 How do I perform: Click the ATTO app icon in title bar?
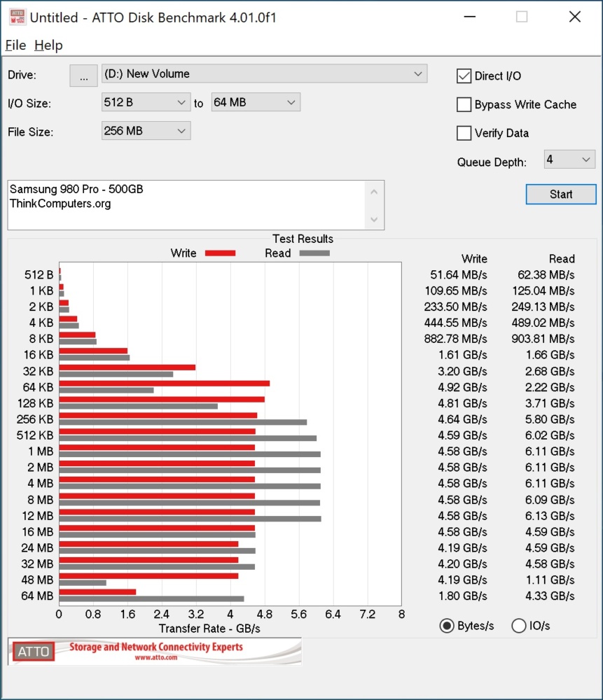click(17, 17)
